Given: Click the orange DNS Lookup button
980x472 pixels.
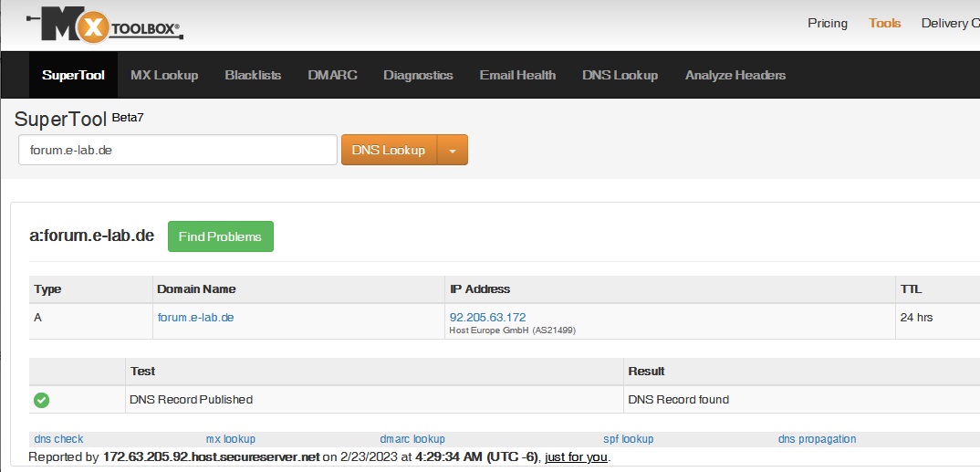Looking at the screenshot, I should (389, 150).
